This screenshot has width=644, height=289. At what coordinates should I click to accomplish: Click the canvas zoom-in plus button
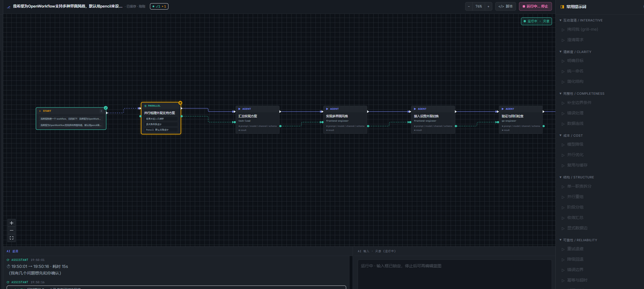coord(12,223)
